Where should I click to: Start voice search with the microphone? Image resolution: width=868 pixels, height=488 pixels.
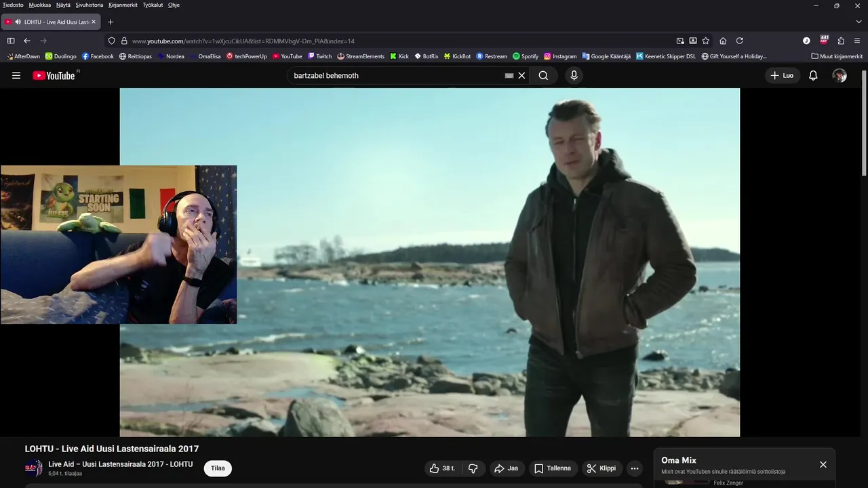[x=574, y=75]
